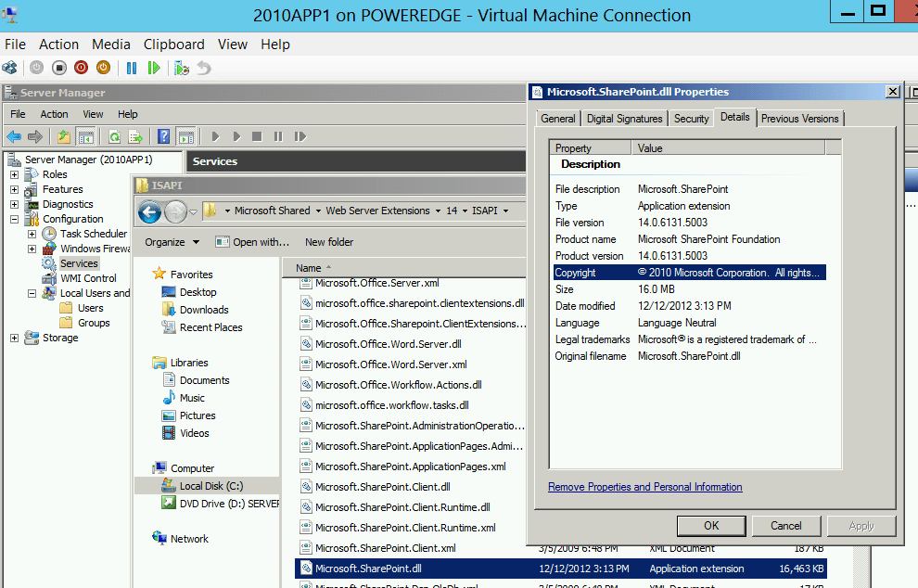The width and height of the screenshot is (918, 588).
Task: Select Groups folder in tree
Action: coord(94,323)
